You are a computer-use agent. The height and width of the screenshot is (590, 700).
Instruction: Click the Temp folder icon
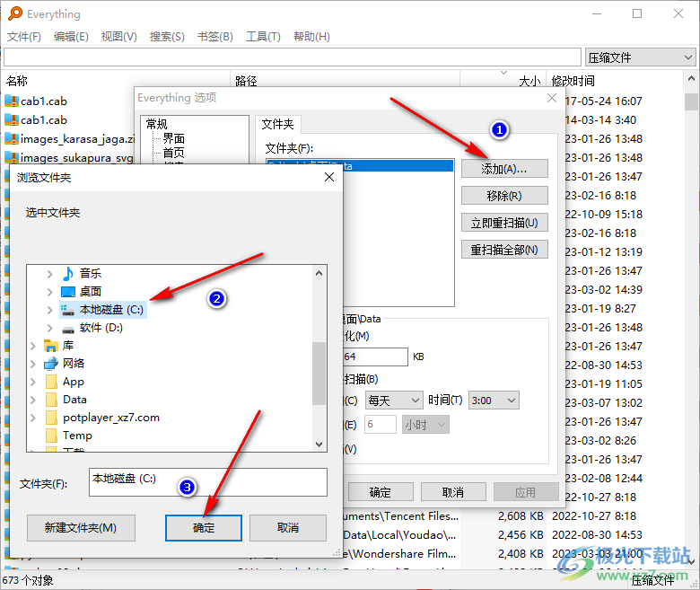tap(51, 436)
